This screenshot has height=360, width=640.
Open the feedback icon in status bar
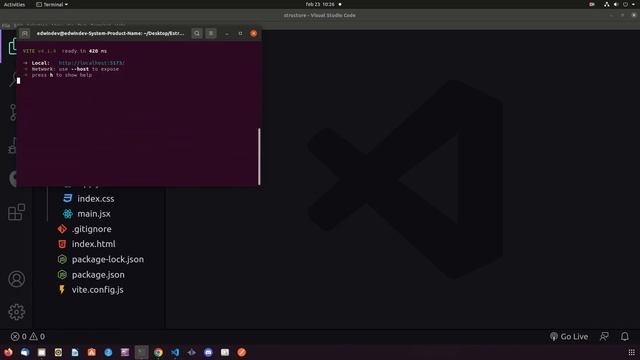[x=604, y=336]
